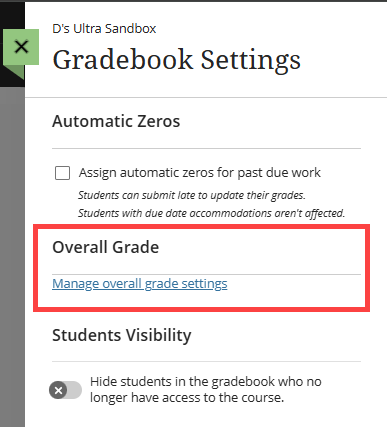Click the folded corner under the green close tab

coord(19,71)
